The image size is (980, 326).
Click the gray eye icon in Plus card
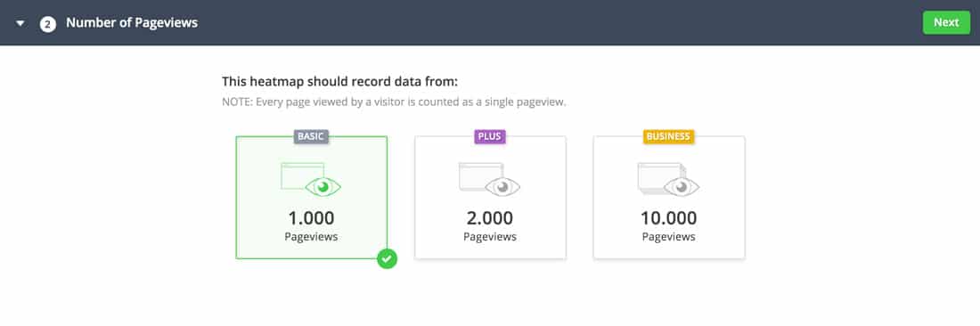[x=502, y=186]
